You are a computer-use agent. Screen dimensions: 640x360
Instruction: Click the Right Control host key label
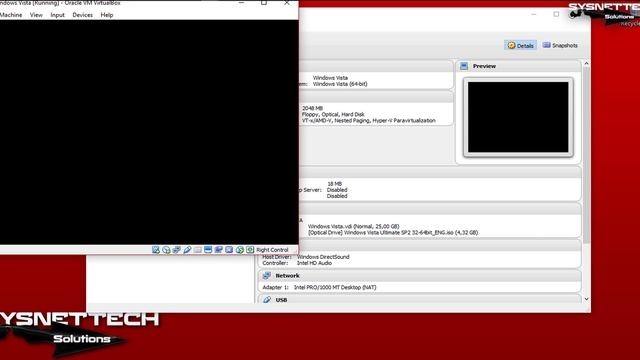point(272,250)
